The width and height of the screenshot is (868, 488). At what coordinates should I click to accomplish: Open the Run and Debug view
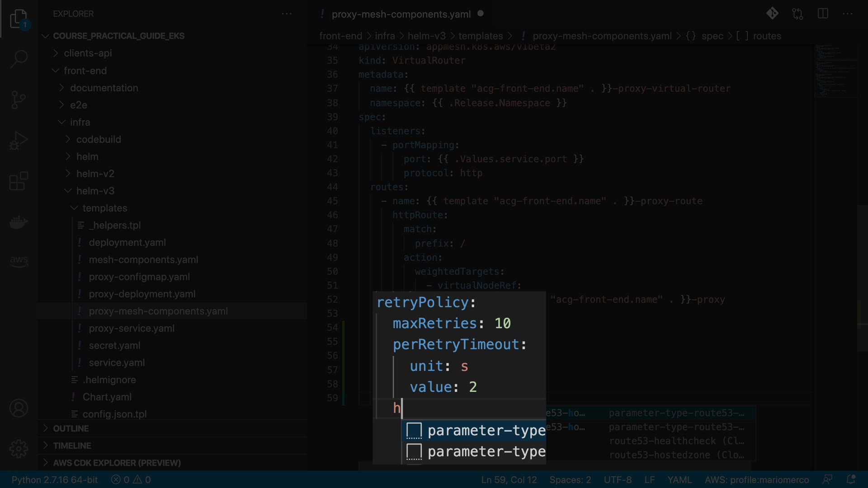(19, 141)
